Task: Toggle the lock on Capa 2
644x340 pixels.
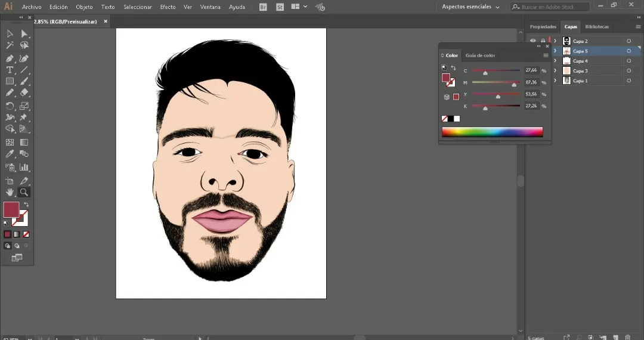Action: [x=543, y=41]
